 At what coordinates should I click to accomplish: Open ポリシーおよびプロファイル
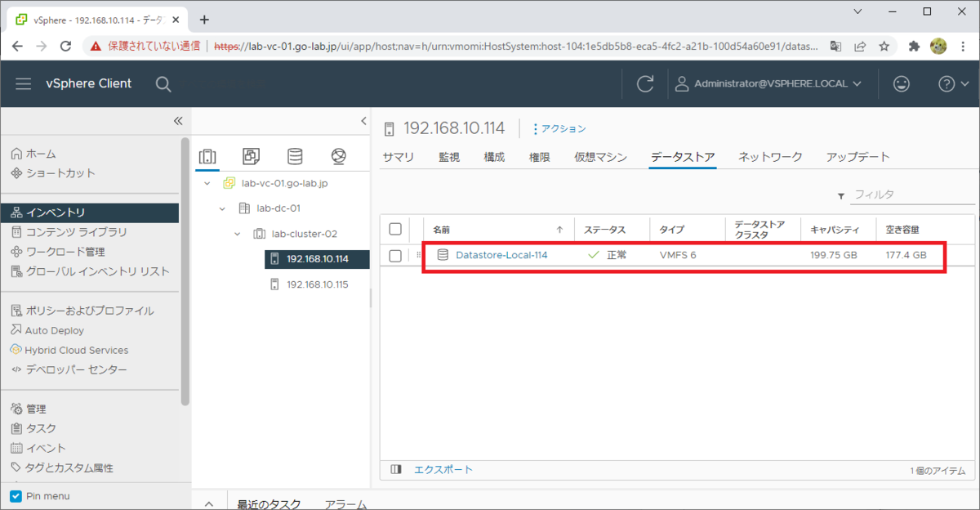coord(90,311)
